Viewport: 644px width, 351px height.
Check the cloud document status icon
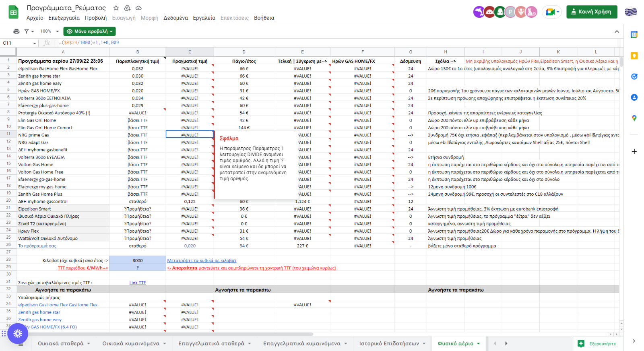pyautogui.click(x=138, y=8)
